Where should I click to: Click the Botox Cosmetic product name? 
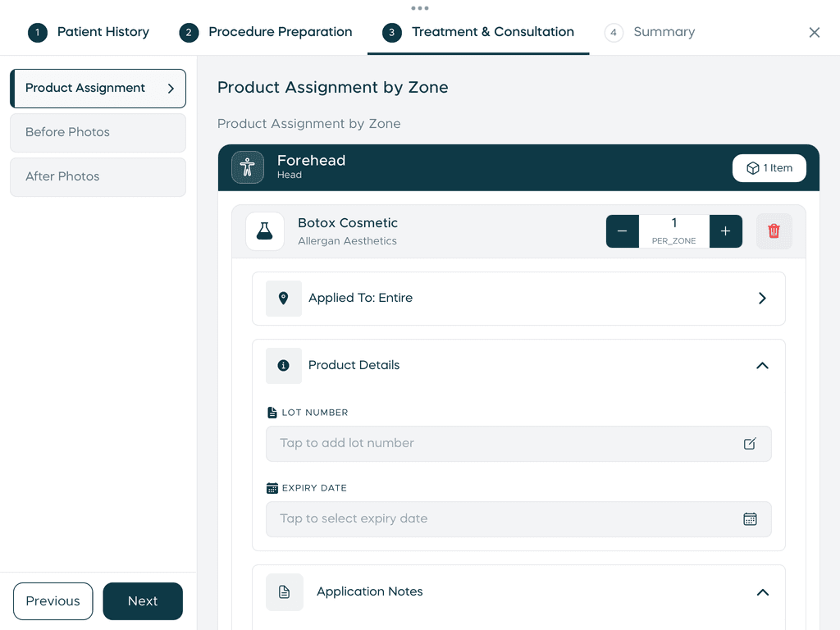pyautogui.click(x=348, y=223)
